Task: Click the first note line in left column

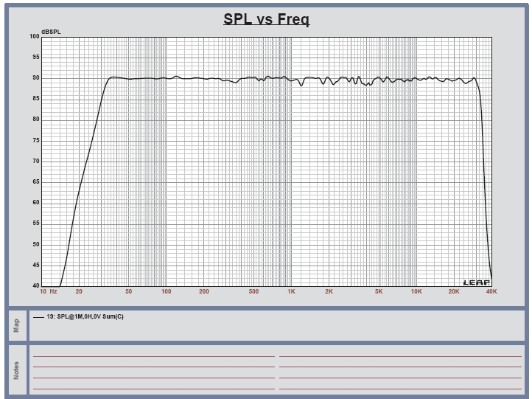Action: point(153,356)
